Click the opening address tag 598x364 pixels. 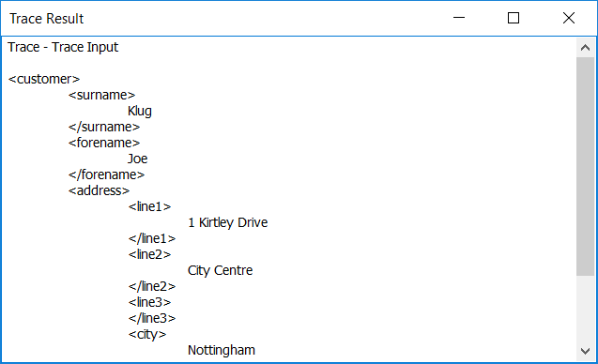tap(100, 190)
